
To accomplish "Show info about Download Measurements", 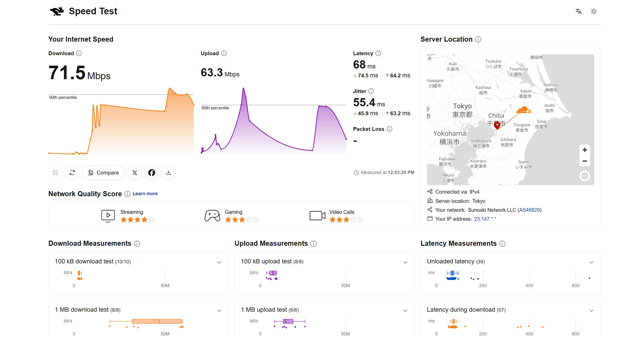I will tap(137, 244).
